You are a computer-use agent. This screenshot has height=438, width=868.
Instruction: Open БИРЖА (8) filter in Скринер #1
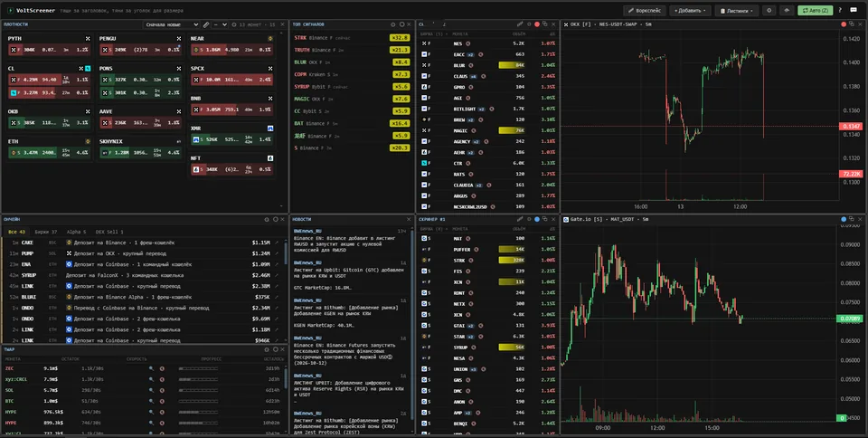433,229
